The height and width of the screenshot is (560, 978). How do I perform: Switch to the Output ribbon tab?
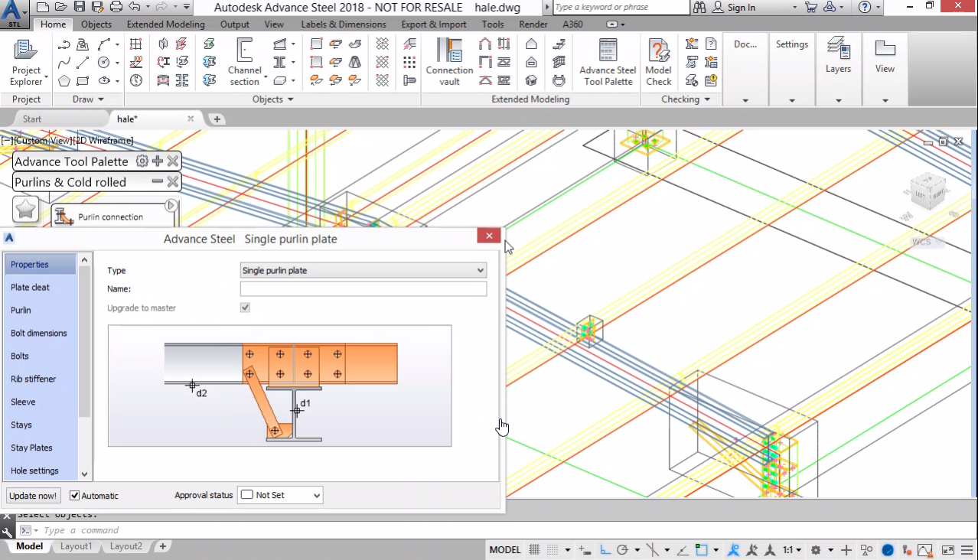(235, 24)
